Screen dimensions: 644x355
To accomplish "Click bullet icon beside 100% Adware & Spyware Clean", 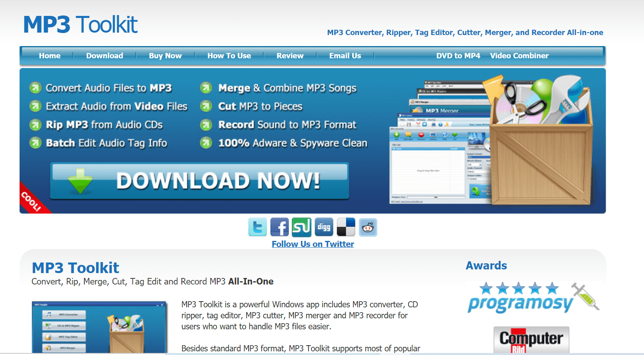I will pos(206,143).
